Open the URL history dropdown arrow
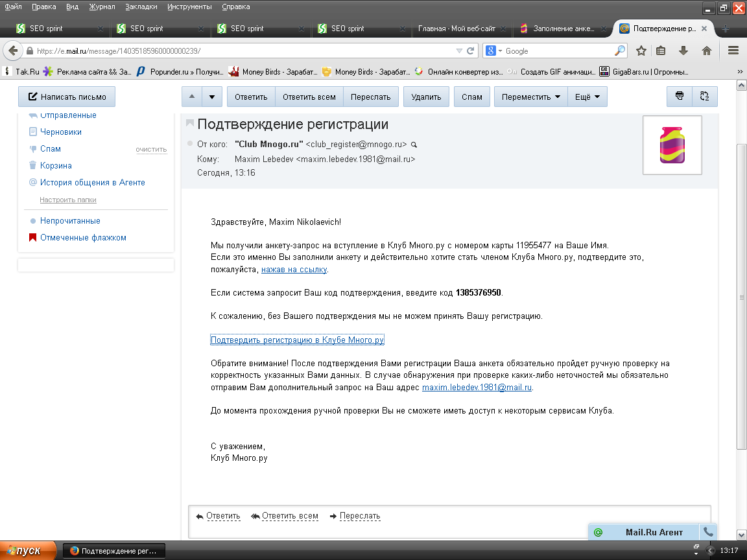 tap(459, 51)
